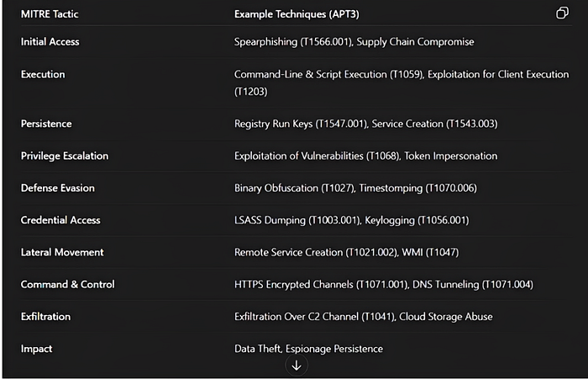Click the 'Privilege Escalation' cell
This screenshot has height=379, width=588.
click(x=65, y=155)
